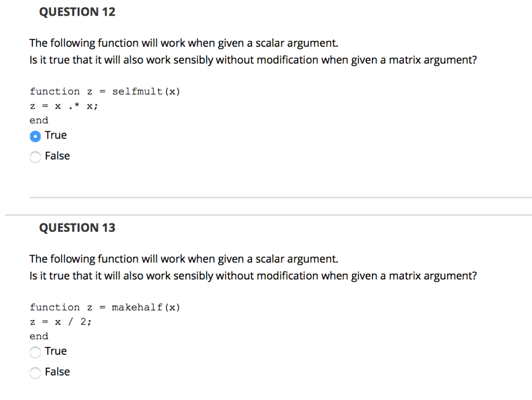Click the scalar argument sentence in Question 12
532x400 pixels.
coord(183,43)
